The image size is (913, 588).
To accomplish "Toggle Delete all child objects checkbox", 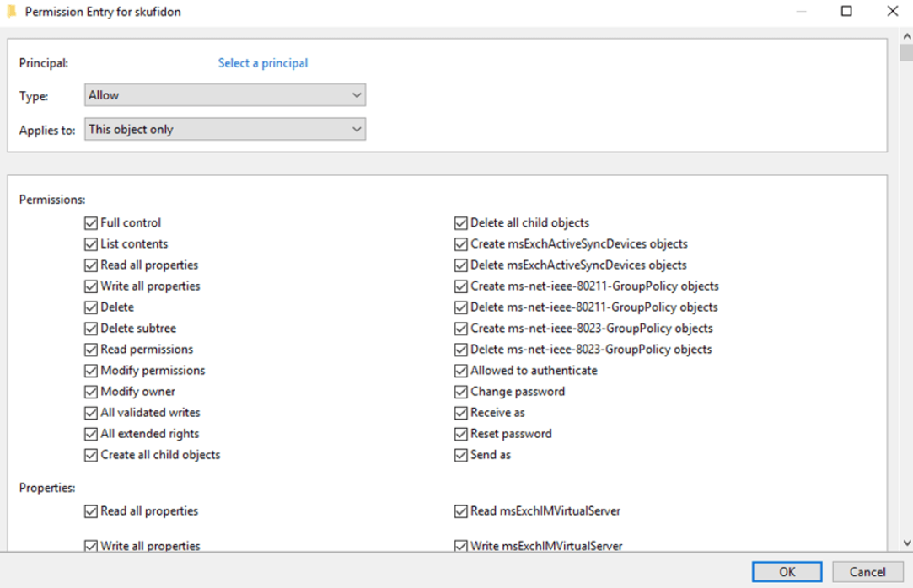I will pos(460,222).
